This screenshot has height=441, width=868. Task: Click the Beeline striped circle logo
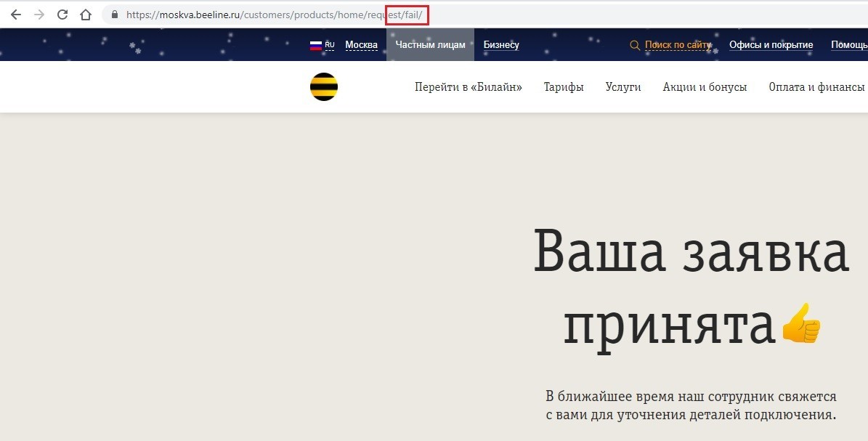tap(324, 87)
